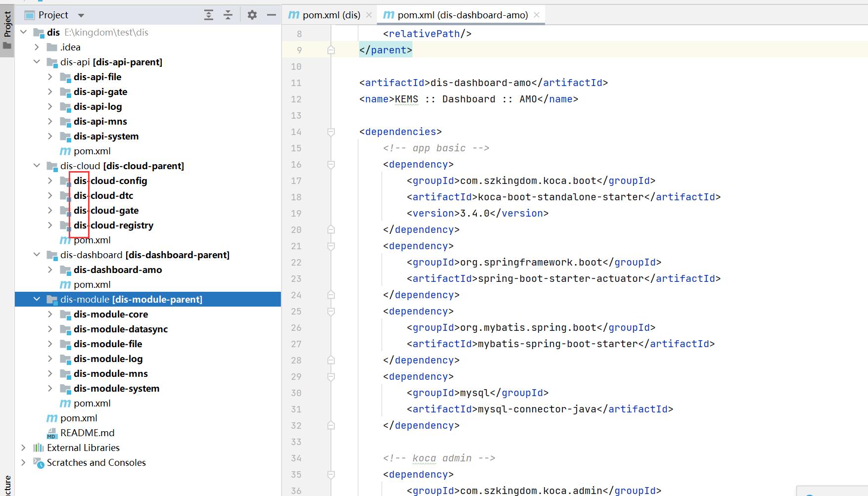This screenshot has width=868, height=496.
Task: Click fold marker at line 28
Action: point(331,360)
